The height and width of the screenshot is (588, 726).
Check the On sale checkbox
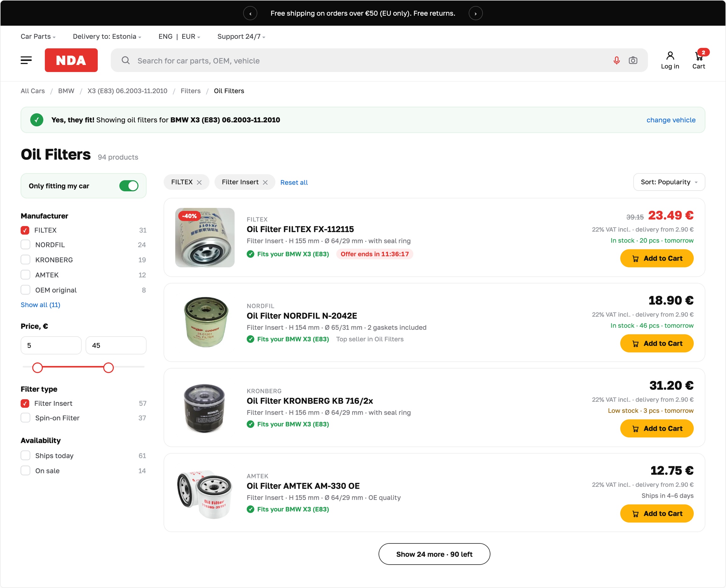coord(25,471)
